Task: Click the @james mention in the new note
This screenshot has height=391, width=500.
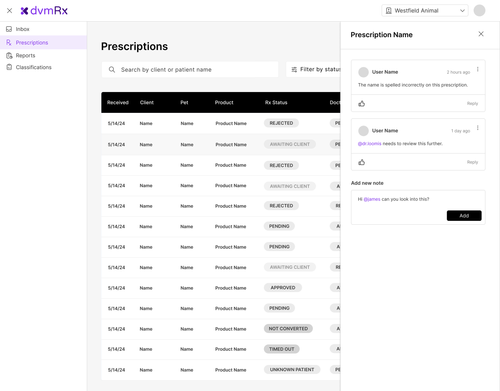Action: (x=372, y=199)
